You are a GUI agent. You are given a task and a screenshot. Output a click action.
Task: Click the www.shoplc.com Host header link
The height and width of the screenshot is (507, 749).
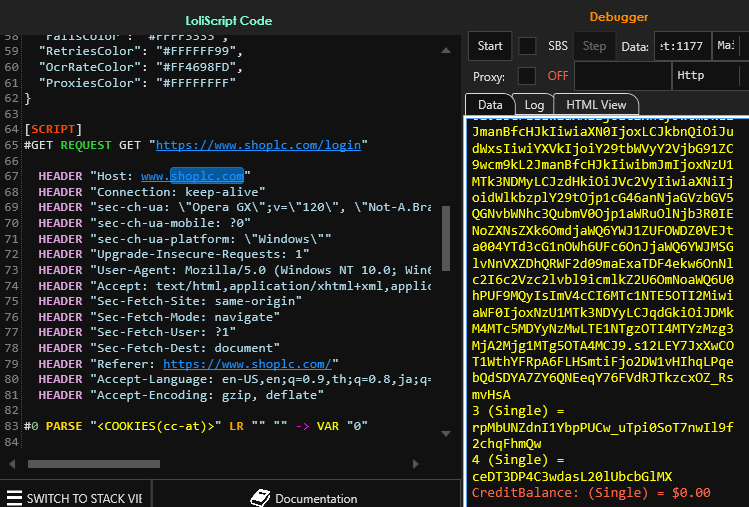click(193, 176)
